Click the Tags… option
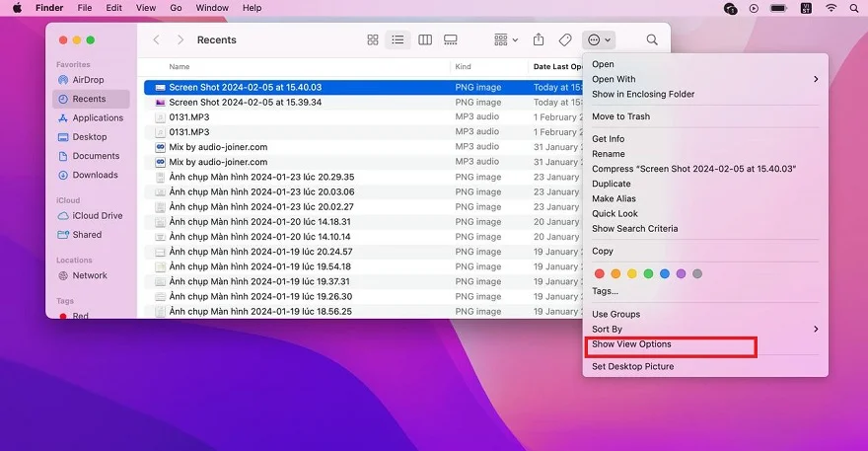The width and height of the screenshot is (868, 451). pyautogui.click(x=605, y=291)
